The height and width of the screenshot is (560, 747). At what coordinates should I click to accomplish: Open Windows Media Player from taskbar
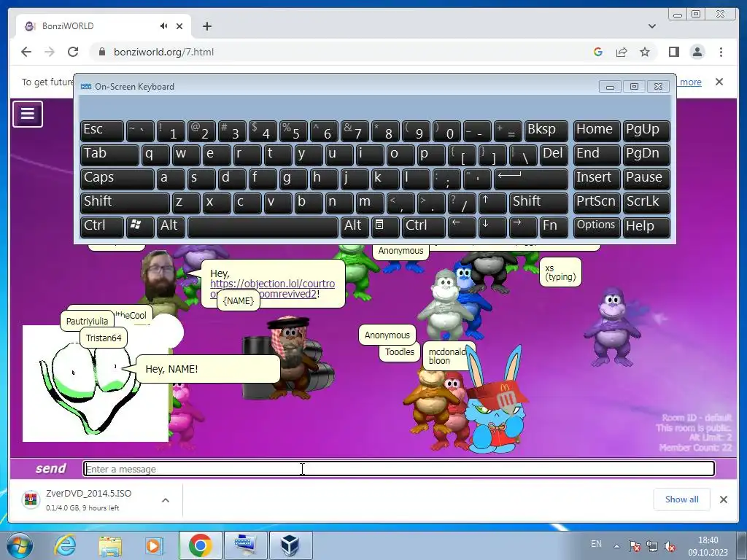coord(154,545)
